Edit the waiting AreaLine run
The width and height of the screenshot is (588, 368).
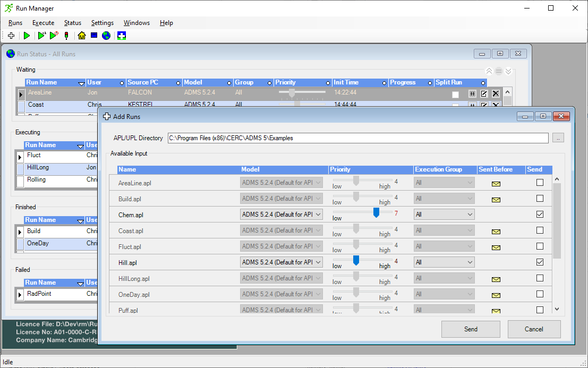pyautogui.click(x=484, y=93)
